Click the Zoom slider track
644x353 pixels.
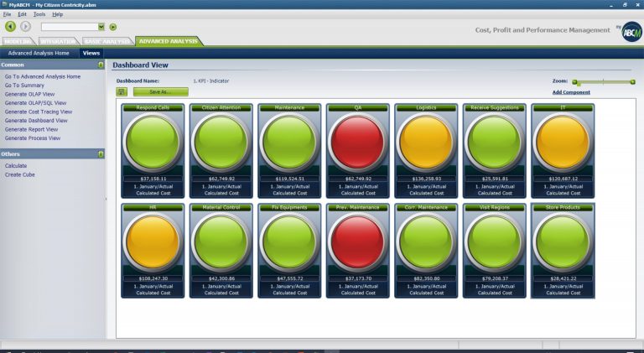pyautogui.click(x=604, y=82)
